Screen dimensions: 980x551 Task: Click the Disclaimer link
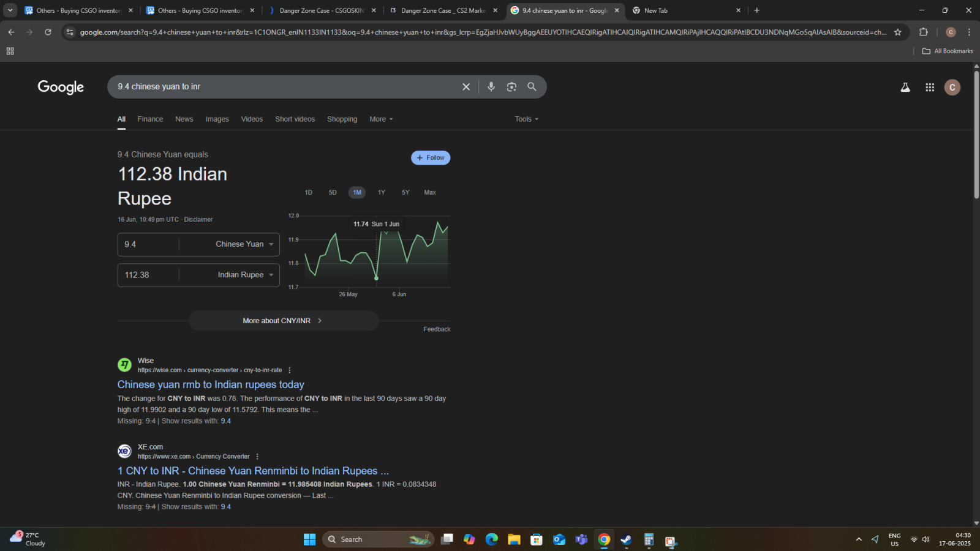click(x=198, y=220)
